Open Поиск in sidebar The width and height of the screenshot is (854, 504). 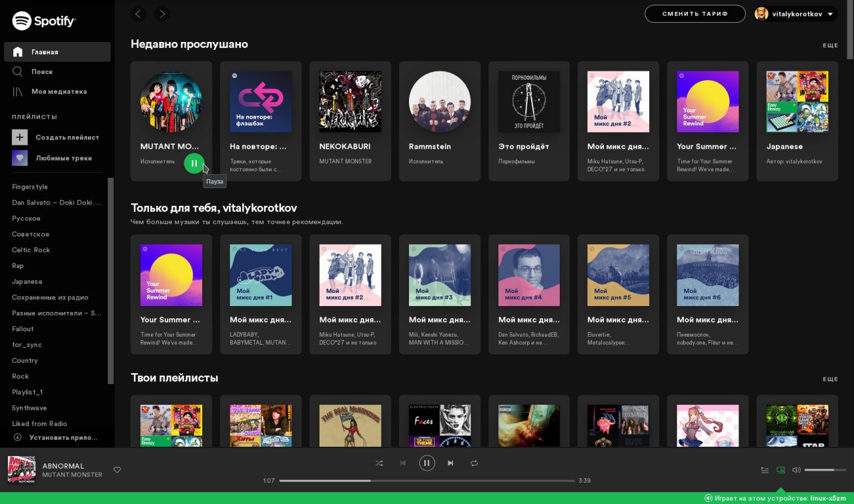(x=57, y=71)
